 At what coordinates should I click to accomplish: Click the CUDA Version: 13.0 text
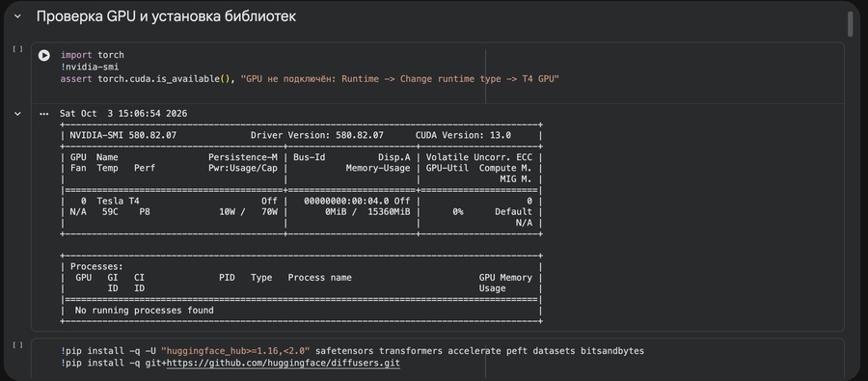click(x=463, y=135)
